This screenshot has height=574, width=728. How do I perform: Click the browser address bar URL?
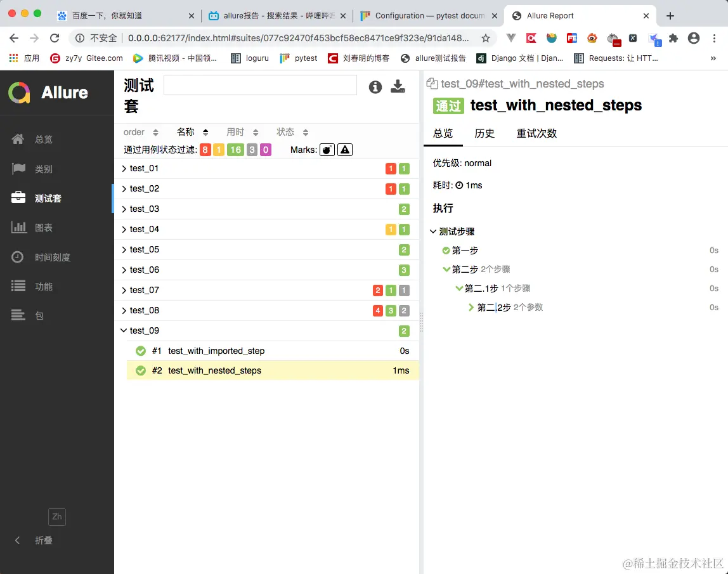point(298,38)
